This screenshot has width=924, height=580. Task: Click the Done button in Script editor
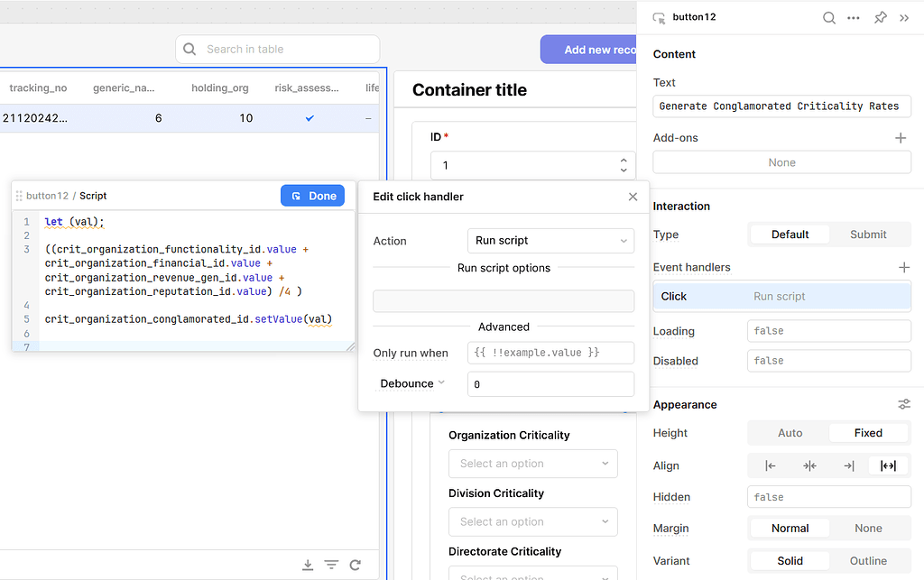point(312,196)
